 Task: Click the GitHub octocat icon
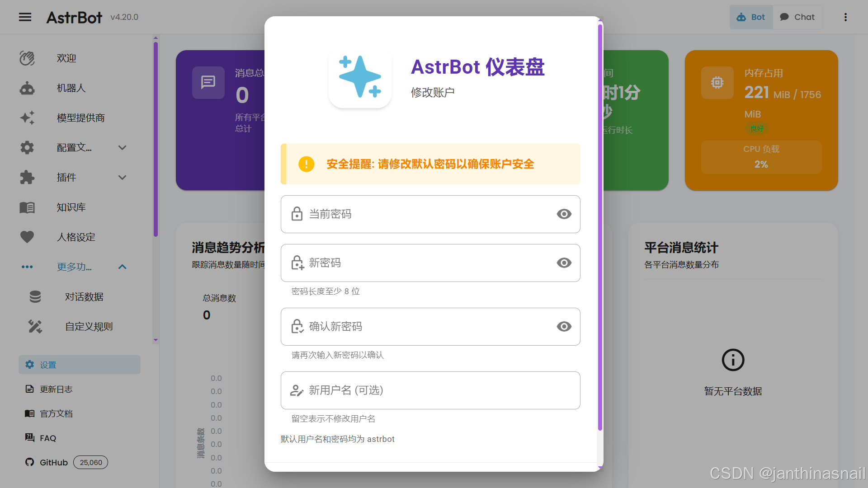[29, 462]
